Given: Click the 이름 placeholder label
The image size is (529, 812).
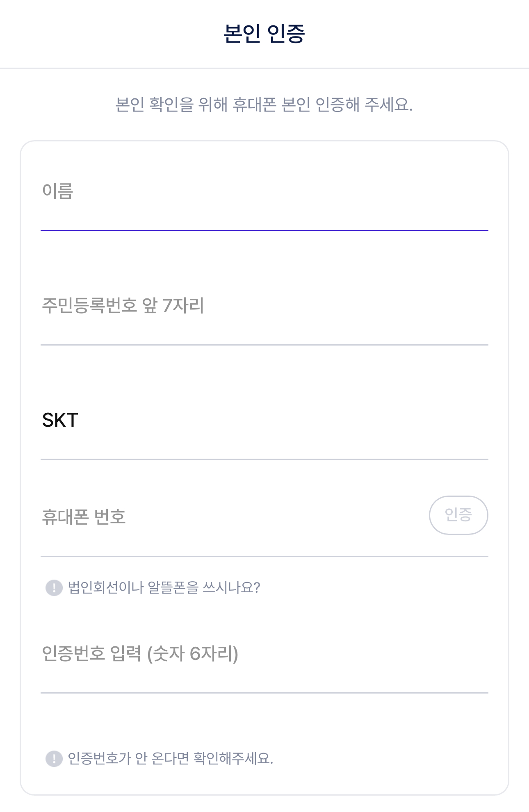Looking at the screenshot, I should [x=58, y=191].
